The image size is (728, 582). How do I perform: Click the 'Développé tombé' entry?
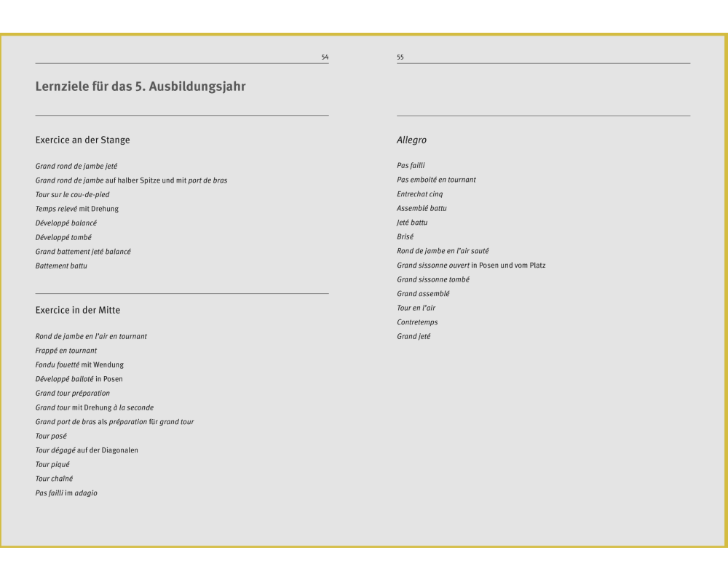click(x=63, y=237)
